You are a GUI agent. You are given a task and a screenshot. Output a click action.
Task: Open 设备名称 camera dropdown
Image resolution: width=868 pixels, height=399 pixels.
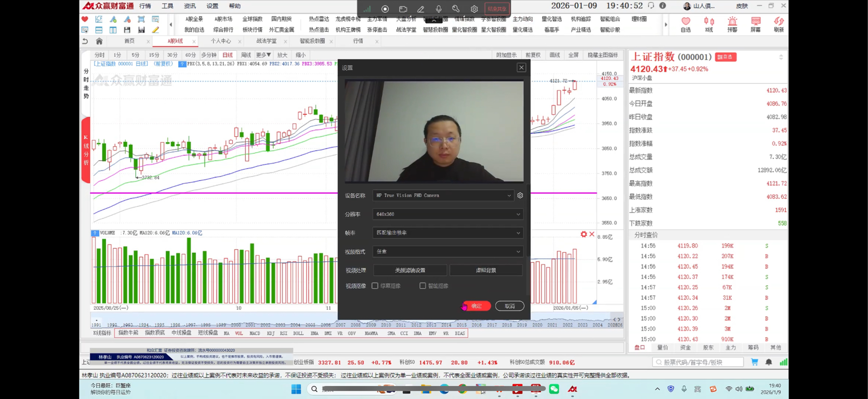click(443, 195)
